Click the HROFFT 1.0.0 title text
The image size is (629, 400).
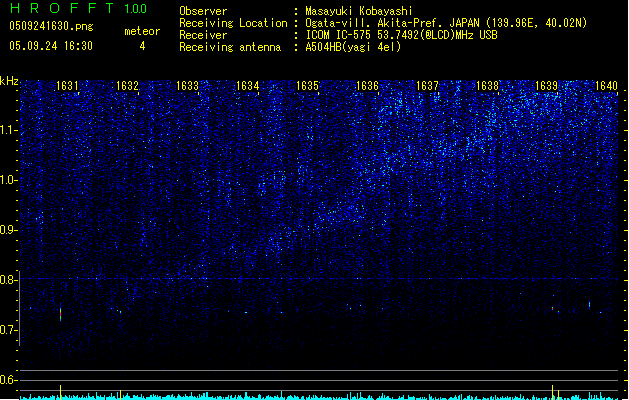pyautogui.click(x=79, y=8)
